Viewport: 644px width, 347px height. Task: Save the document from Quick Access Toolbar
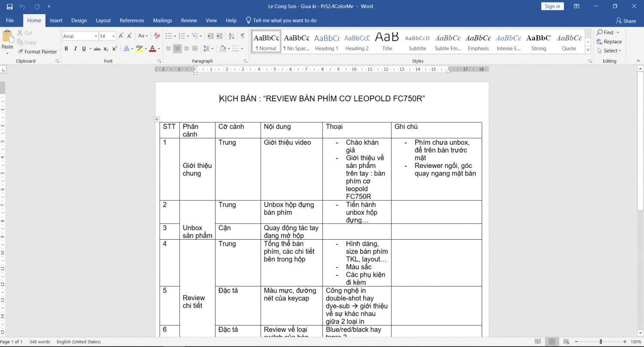pyautogui.click(x=10, y=6)
